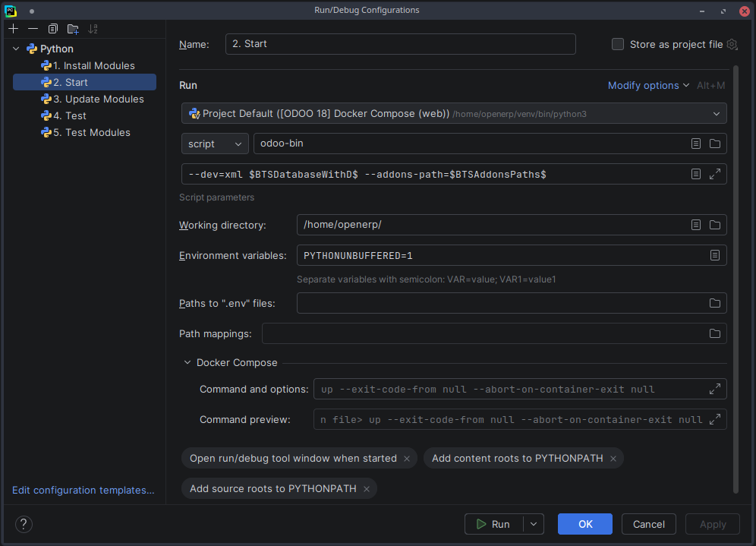Image resolution: width=756 pixels, height=546 pixels.
Task: Expand the Command and options field
Action: pyautogui.click(x=715, y=389)
